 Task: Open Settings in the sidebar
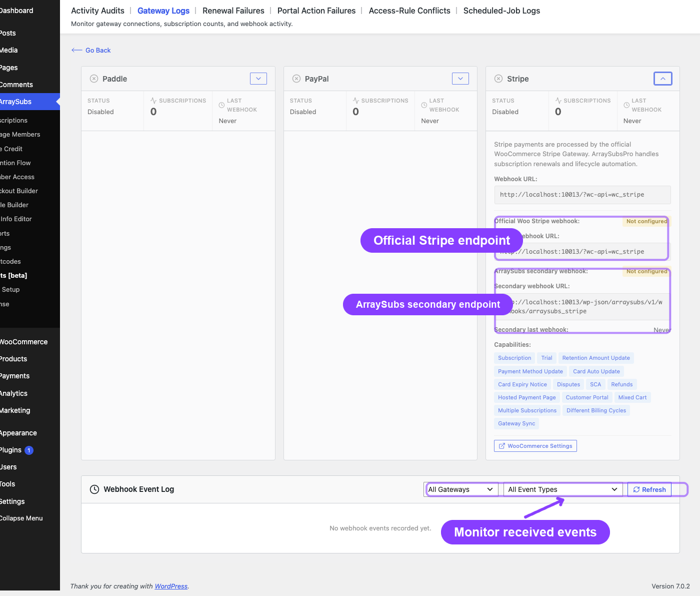click(30, 501)
